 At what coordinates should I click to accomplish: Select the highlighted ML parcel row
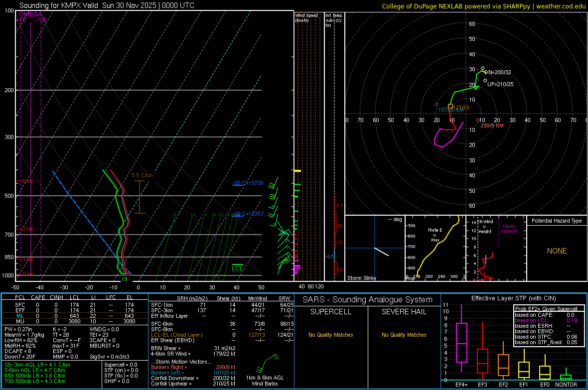click(75, 316)
